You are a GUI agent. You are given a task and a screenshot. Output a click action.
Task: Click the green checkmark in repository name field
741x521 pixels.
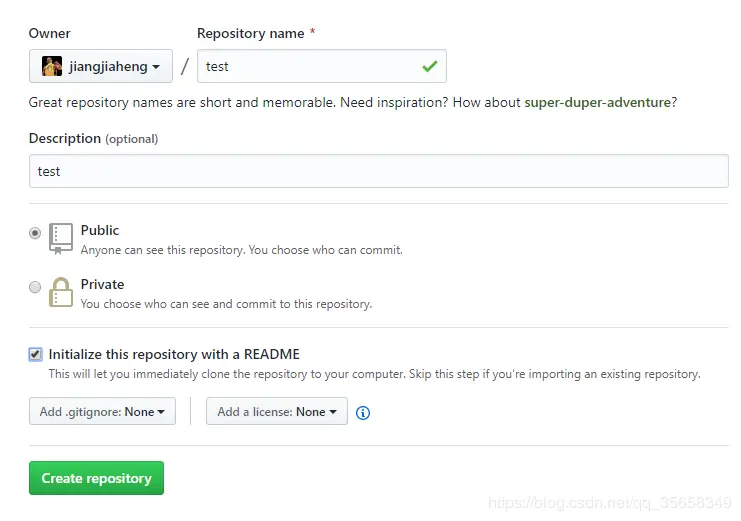pyautogui.click(x=429, y=67)
